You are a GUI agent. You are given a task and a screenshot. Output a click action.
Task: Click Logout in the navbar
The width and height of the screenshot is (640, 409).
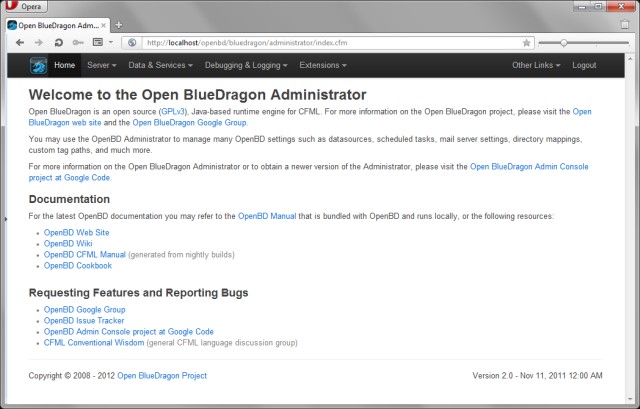click(x=584, y=65)
